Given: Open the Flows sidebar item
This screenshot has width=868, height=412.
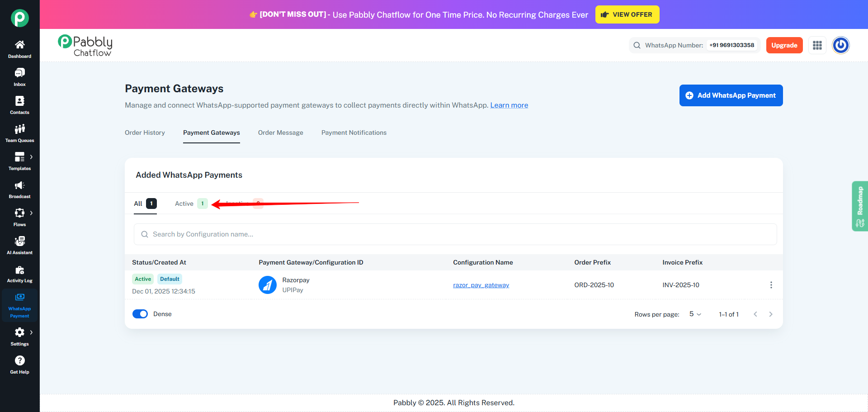Looking at the screenshot, I should [19, 218].
